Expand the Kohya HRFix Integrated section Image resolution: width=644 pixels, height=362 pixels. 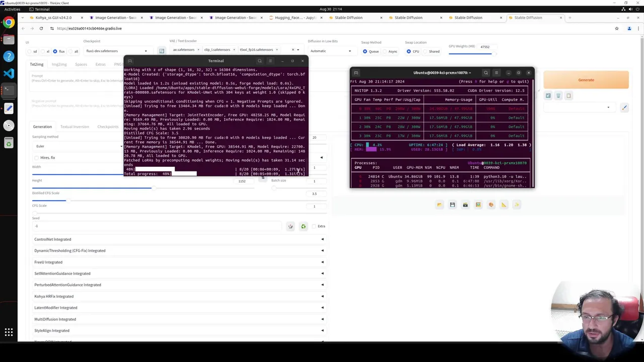(179, 296)
